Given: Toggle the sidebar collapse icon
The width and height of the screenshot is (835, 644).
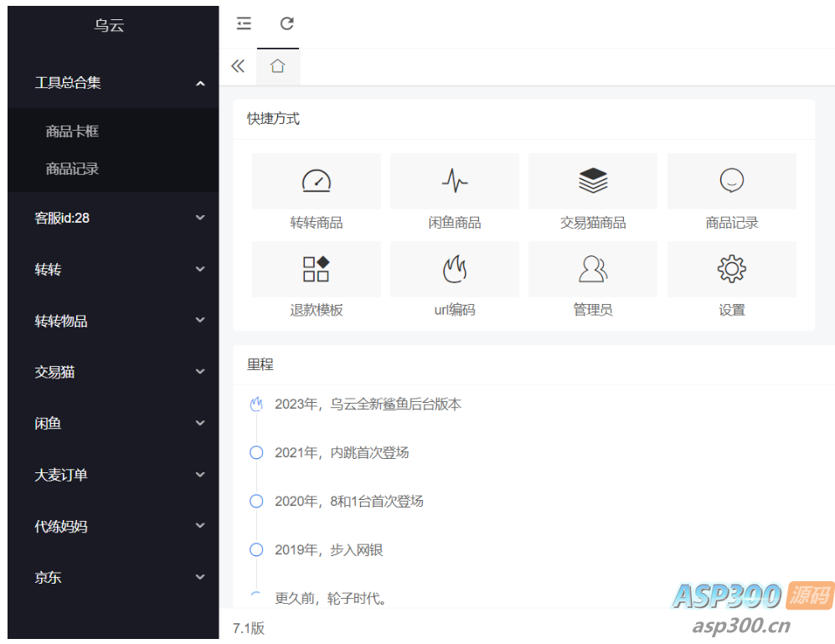Looking at the screenshot, I should coord(244,23).
